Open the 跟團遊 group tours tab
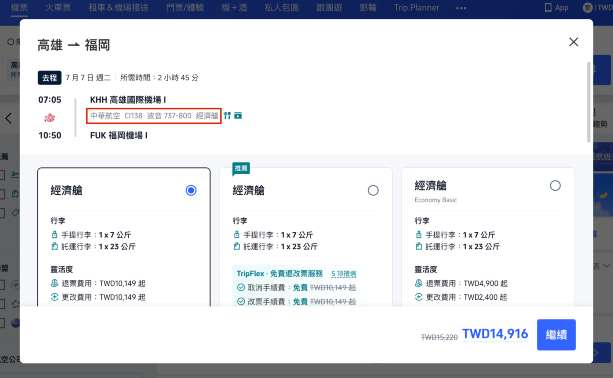 pyautogui.click(x=329, y=7)
